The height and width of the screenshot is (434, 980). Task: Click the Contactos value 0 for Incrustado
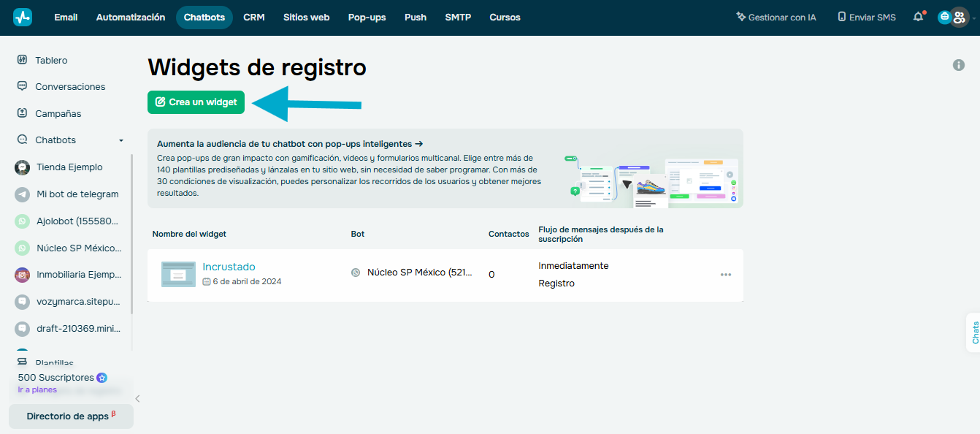click(491, 275)
